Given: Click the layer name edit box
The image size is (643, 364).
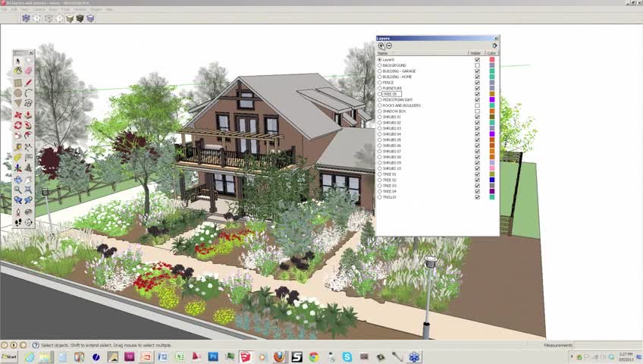Looking at the screenshot, I should [391, 94].
